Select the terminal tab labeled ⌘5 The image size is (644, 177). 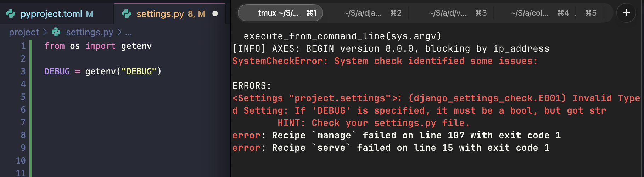[x=590, y=13]
